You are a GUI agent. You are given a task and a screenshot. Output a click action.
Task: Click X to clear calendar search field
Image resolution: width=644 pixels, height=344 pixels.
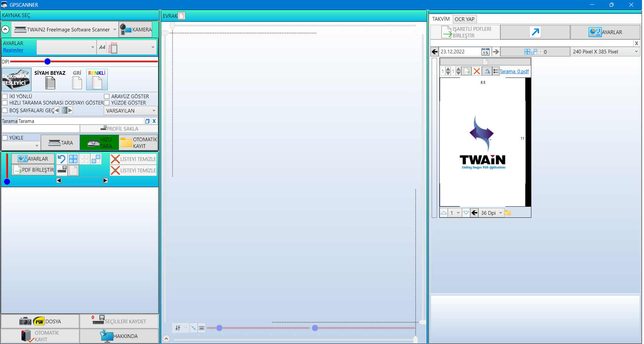(x=637, y=43)
